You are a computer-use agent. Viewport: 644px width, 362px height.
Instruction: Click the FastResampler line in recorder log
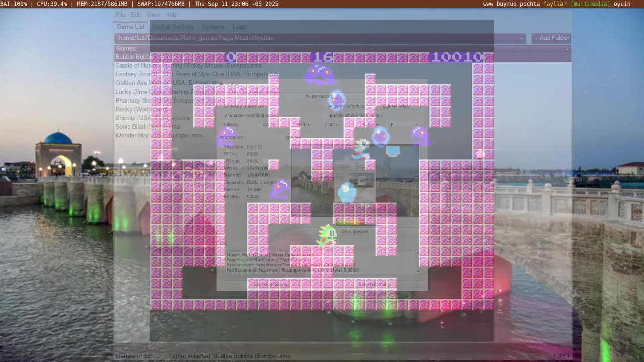(x=292, y=270)
